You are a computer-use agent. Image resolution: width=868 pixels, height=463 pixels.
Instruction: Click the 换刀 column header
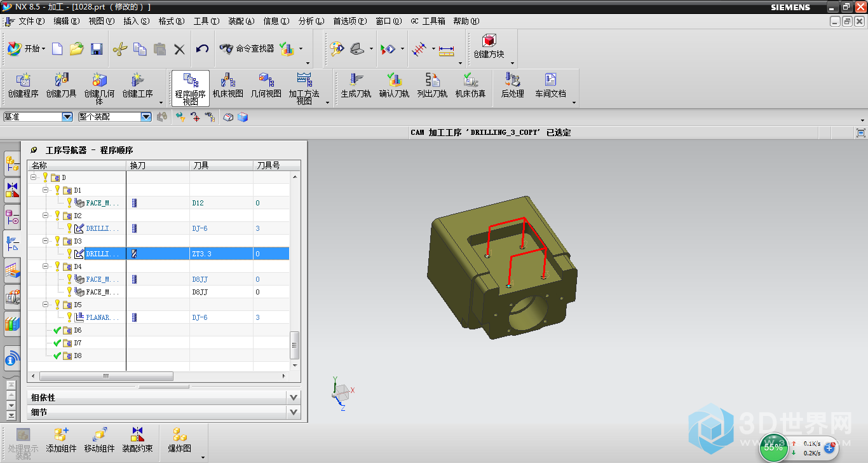[x=158, y=165]
